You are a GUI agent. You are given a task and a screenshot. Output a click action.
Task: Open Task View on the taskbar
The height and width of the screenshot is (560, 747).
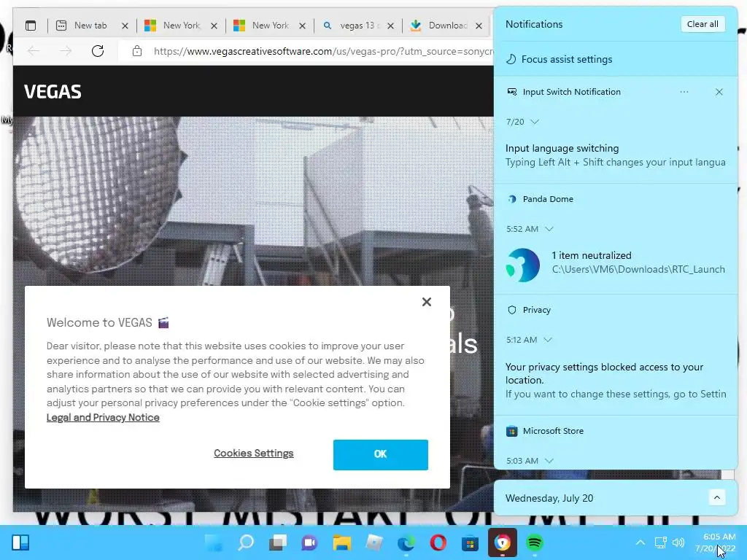click(278, 542)
